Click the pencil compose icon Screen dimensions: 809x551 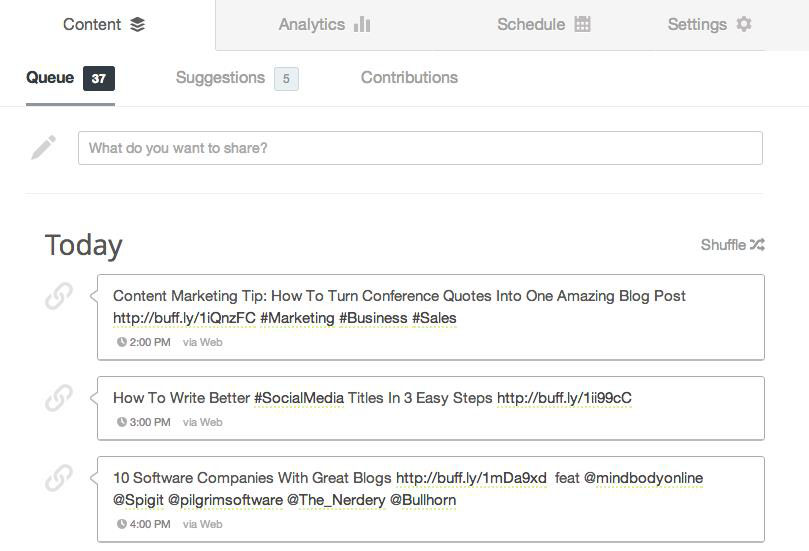click(43, 148)
